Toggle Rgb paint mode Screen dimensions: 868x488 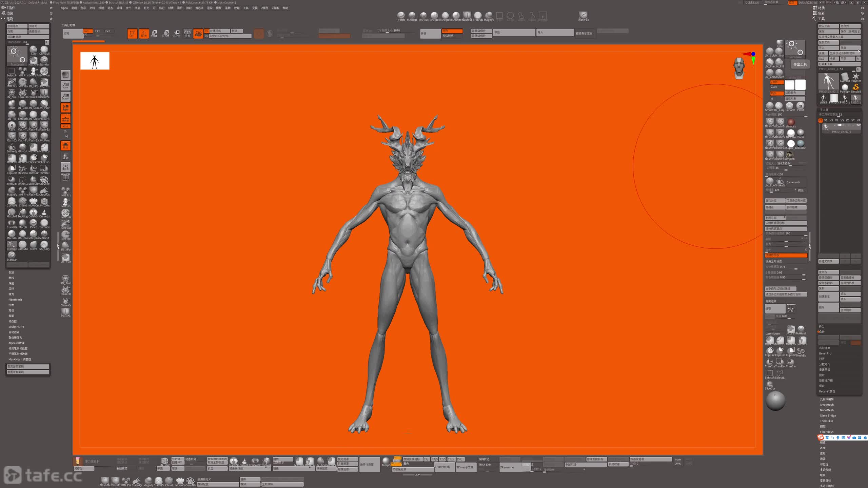click(776, 93)
